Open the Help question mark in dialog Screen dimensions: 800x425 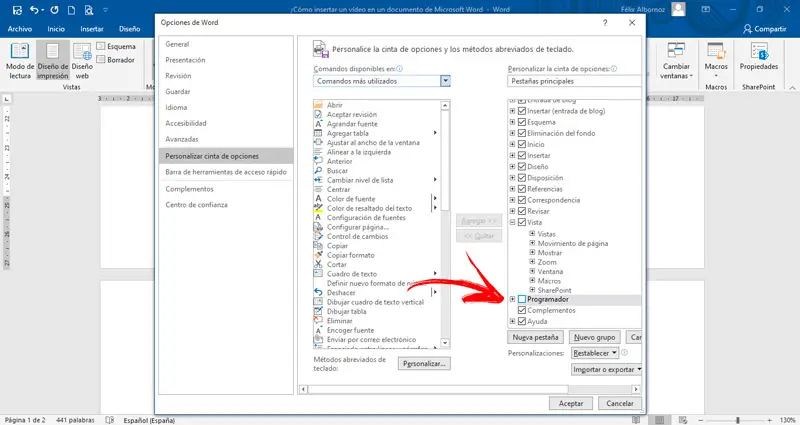(x=605, y=22)
